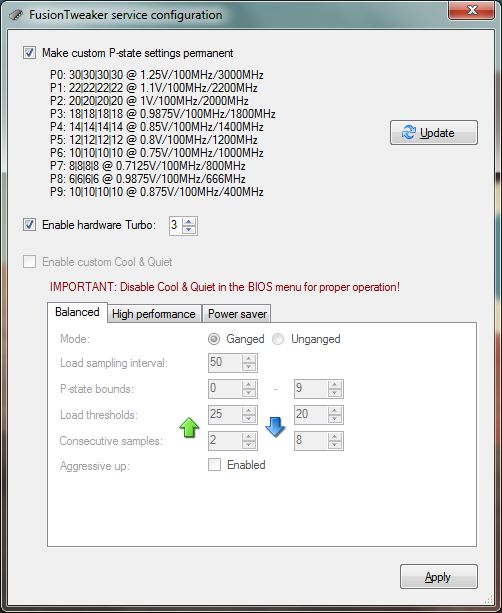This screenshot has height=613, width=502.
Task: Switch to the Balanced tab
Action: (x=77, y=312)
